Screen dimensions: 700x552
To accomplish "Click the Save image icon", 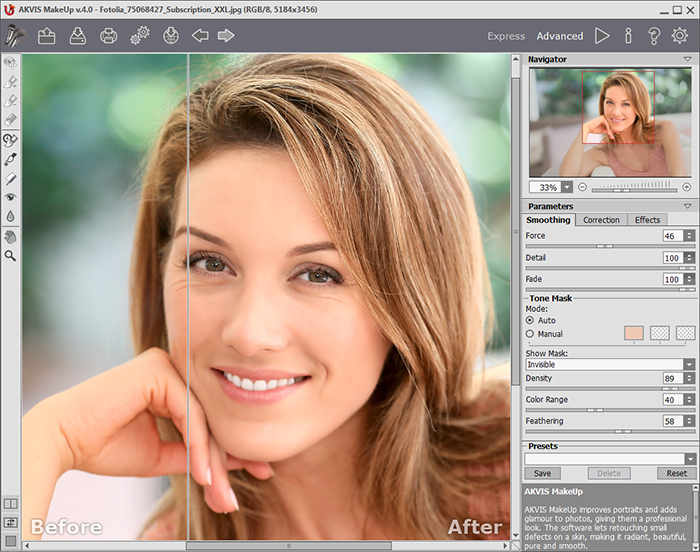I will 78,36.
